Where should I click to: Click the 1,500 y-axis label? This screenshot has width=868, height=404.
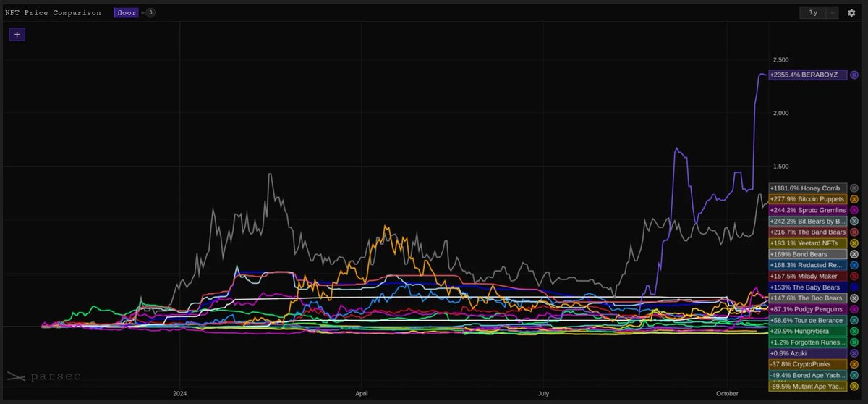pos(783,167)
